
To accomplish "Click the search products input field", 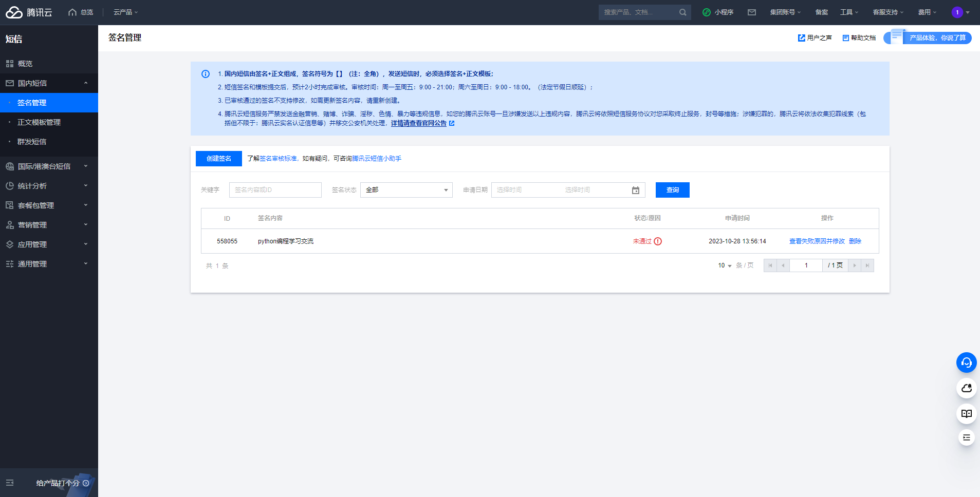I will (x=638, y=12).
